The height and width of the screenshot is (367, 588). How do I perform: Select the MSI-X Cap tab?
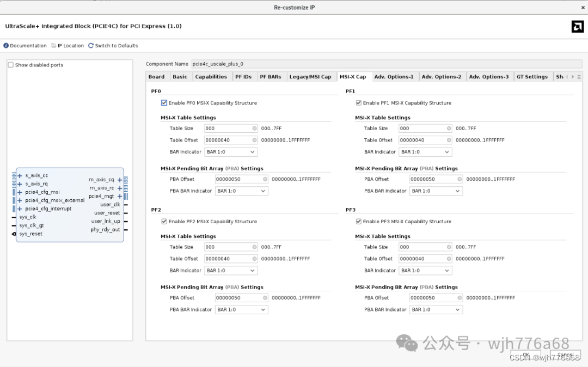pyautogui.click(x=353, y=77)
